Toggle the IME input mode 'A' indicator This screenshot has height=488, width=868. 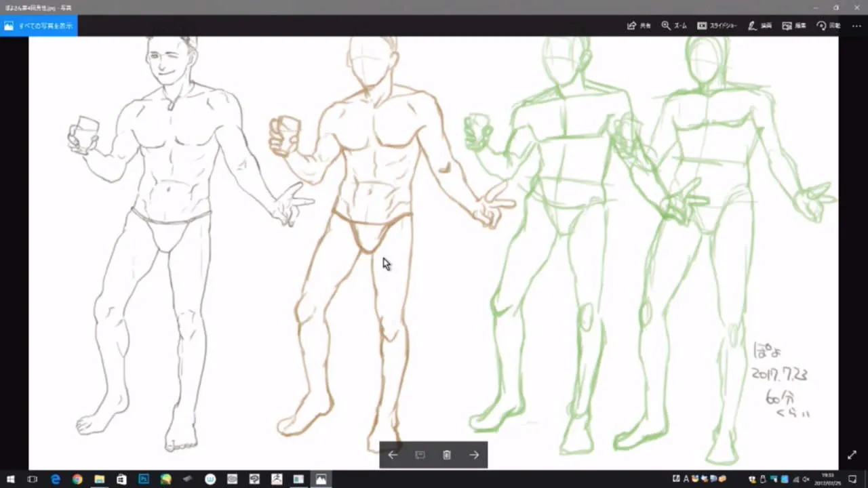tap(686, 479)
